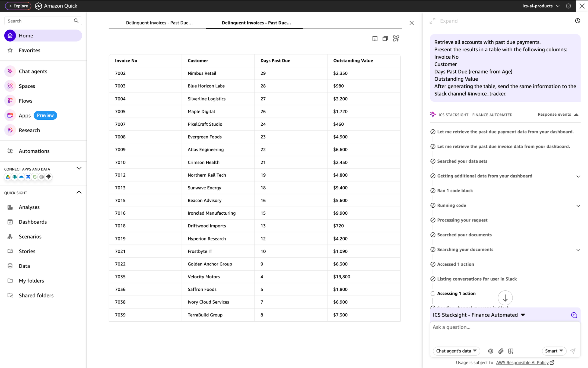Click the search magnifier icon
The image size is (588, 368).
click(x=76, y=21)
